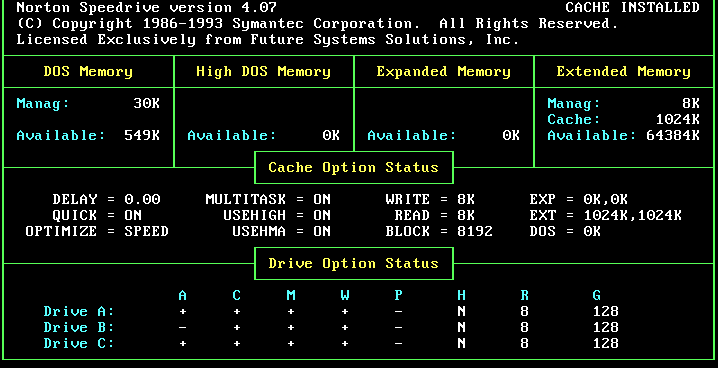Image resolution: width=718 pixels, height=368 pixels.
Task: Click the '+' in Drive A's A column
Action: pos(182,312)
